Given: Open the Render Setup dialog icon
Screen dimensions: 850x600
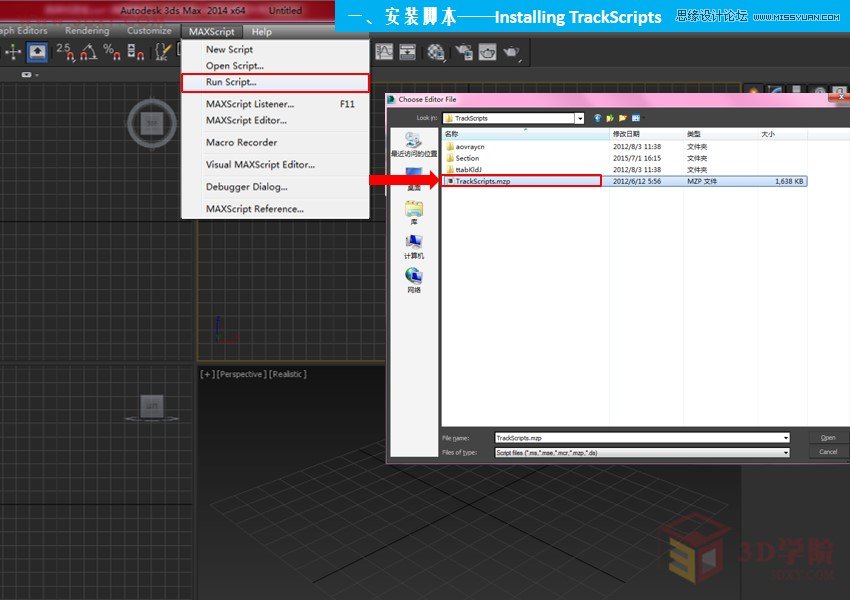Looking at the screenshot, I should pos(434,52).
